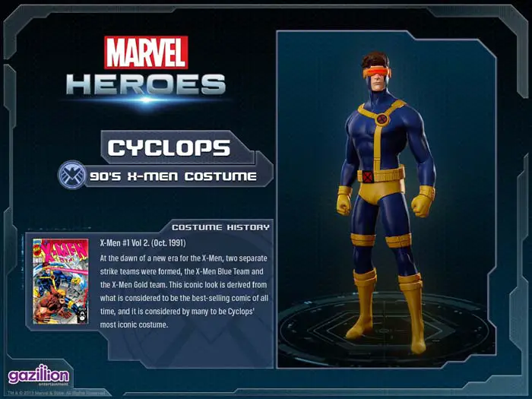This screenshot has height=399, width=532.
Task: Click the costume history description text
Action: [184, 291]
